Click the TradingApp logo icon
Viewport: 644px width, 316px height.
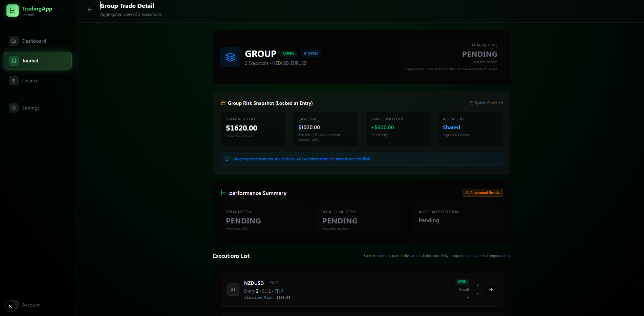[12, 10]
